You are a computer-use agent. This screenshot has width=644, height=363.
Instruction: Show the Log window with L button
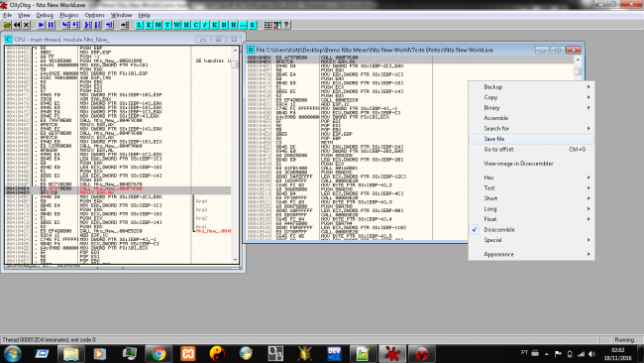click(140, 25)
